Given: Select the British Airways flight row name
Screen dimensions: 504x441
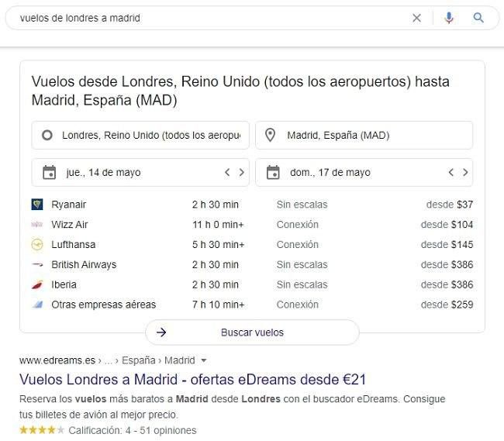Looking at the screenshot, I should point(84,264).
